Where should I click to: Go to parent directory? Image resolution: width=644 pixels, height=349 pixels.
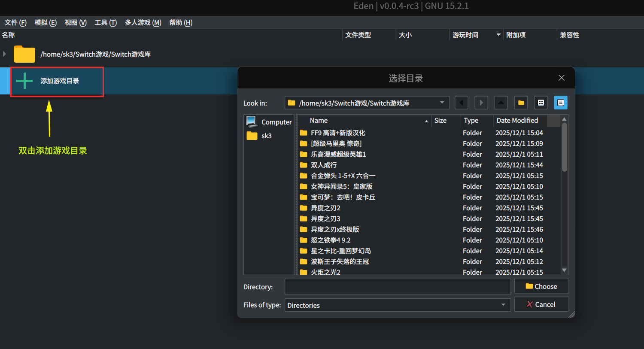(501, 103)
